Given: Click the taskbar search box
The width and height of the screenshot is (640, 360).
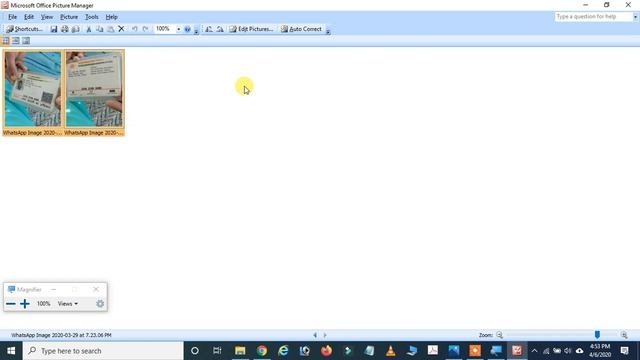Looking at the screenshot, I should click(x=103, y=351).
